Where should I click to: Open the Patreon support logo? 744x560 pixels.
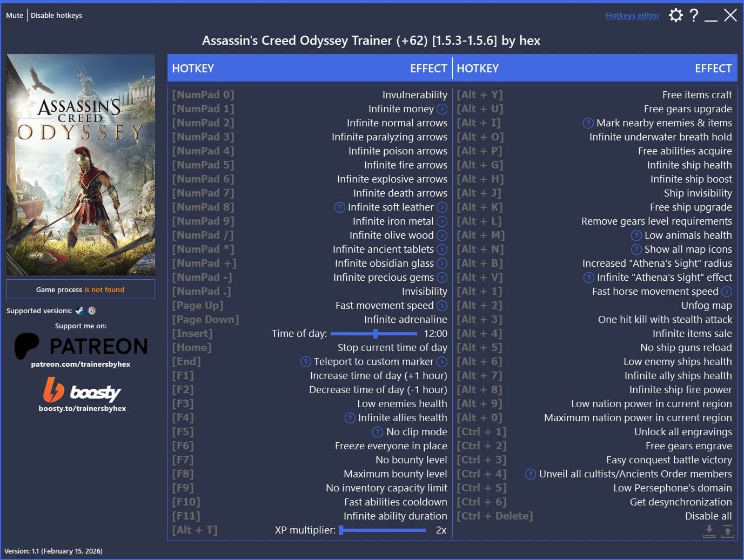(81, 346)
